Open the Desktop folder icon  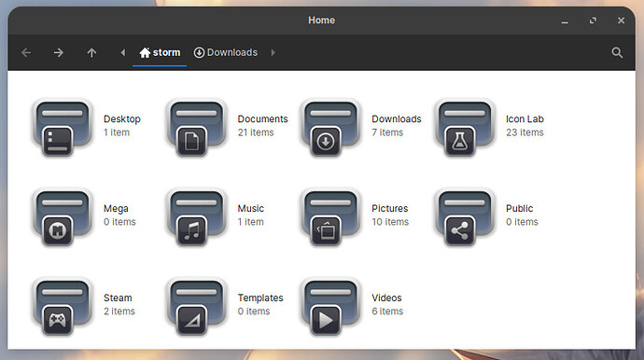click(x=62, y=128)
